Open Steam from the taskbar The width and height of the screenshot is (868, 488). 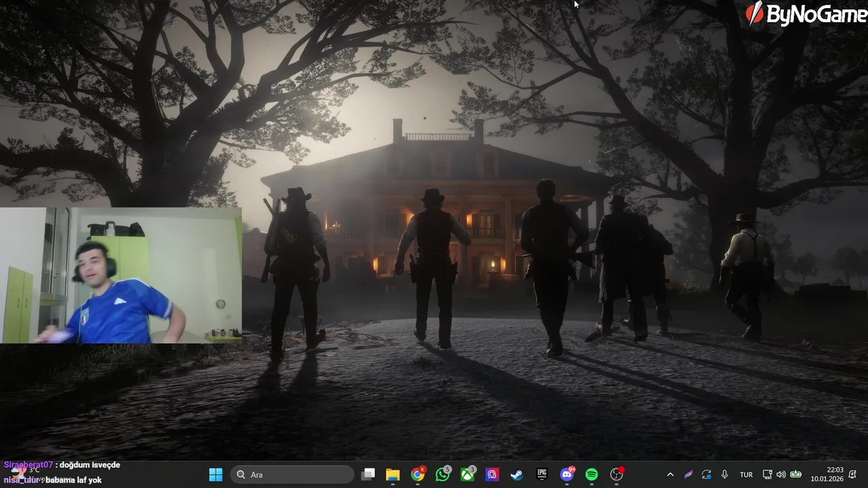(517, 474)
